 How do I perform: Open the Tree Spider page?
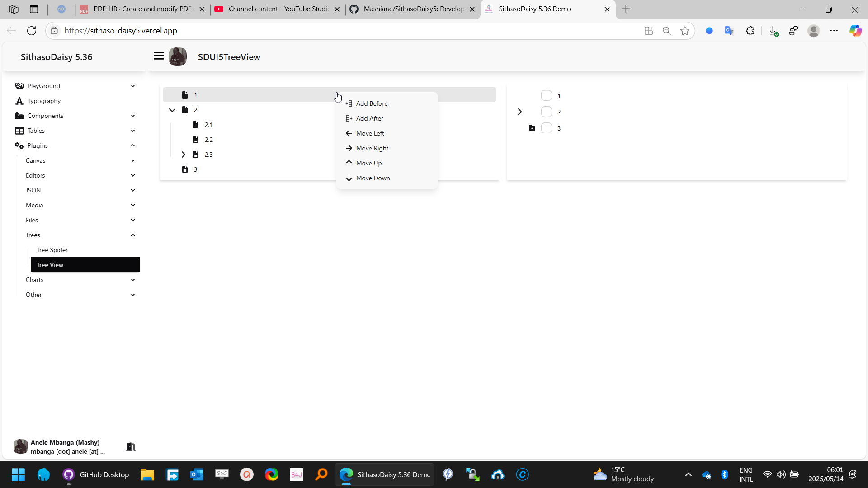tap(52, 250)
